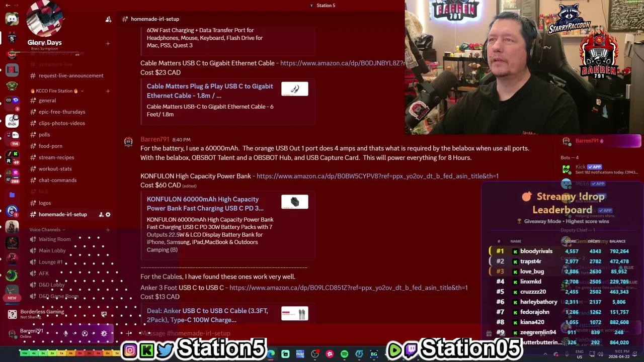Deafen audio with headphones button

click(85, 333)
